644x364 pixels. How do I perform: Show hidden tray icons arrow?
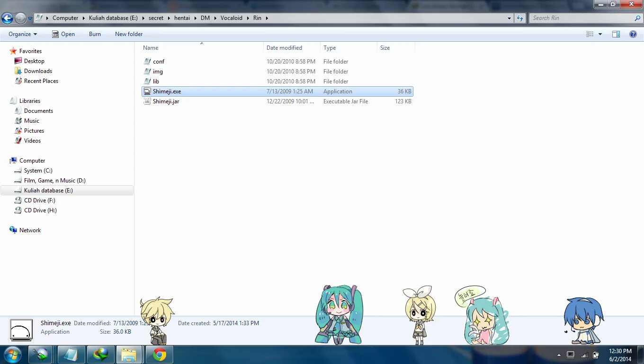point(559,355)
